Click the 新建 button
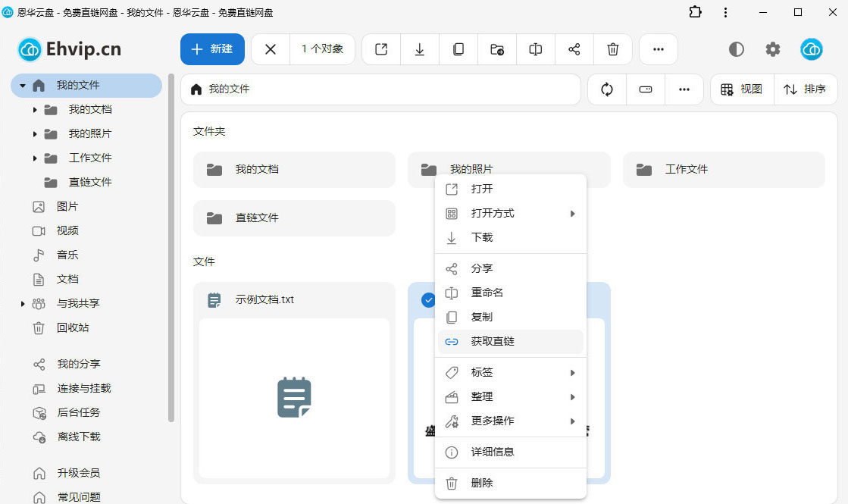848x504 pixels. pos(212,49)
